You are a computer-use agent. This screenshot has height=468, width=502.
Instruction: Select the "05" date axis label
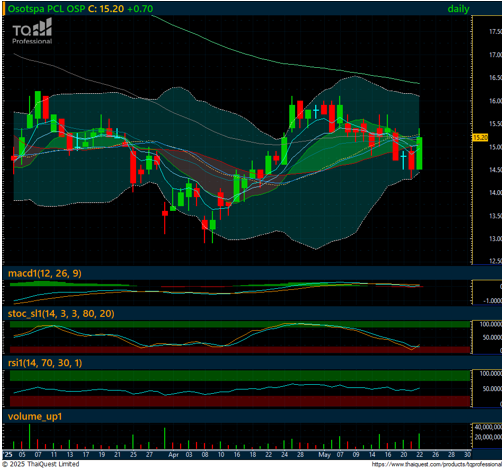point(22,455)
